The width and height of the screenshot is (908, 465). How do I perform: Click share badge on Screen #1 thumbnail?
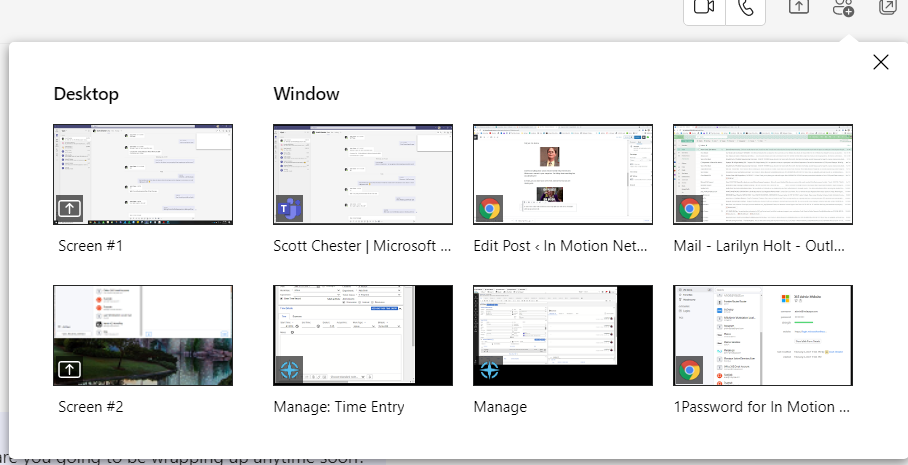click(x=69, y=208)
